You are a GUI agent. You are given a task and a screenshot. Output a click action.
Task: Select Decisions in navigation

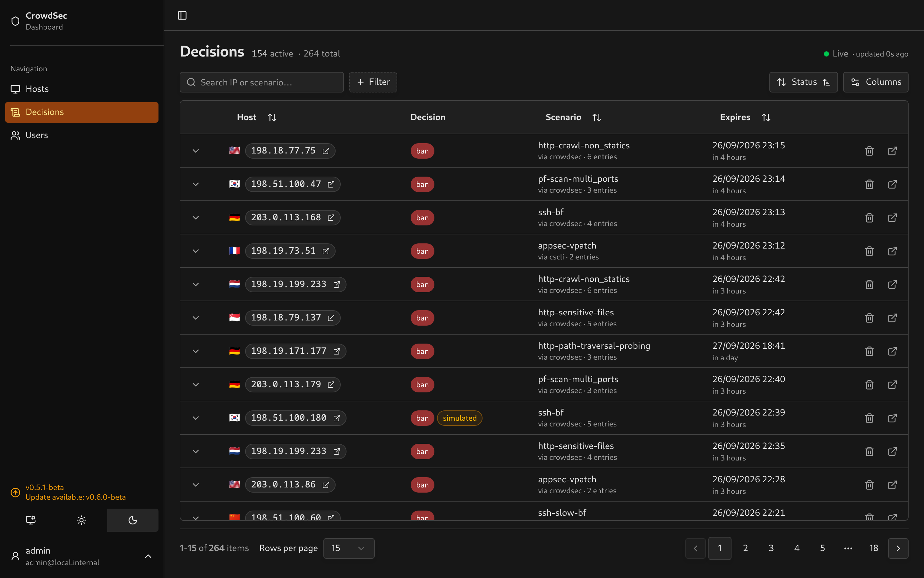click(x=82, y=112)
